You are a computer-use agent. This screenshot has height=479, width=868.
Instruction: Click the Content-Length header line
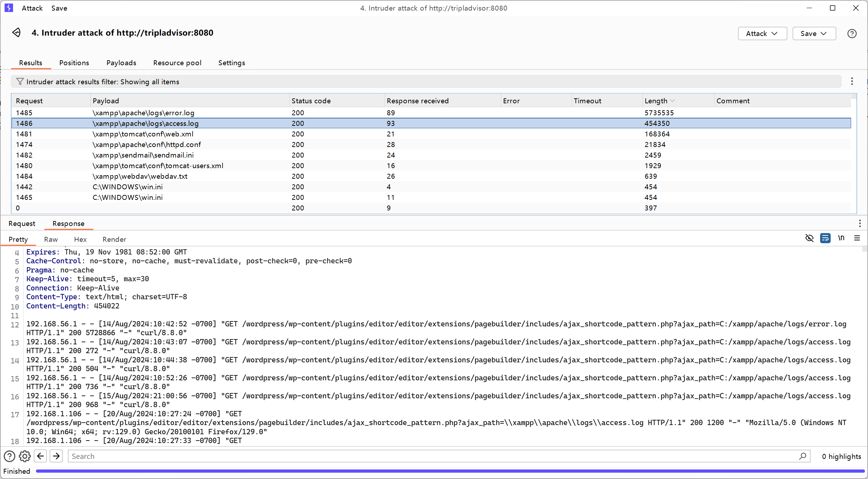(x=73, y=306)
